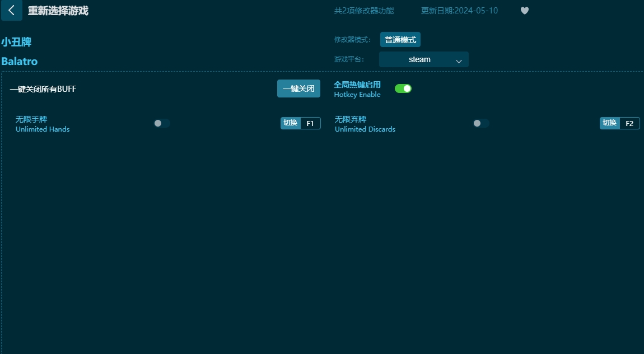Click the 修改器模式 label
644x354 pixels.
(x=352, y=40)
